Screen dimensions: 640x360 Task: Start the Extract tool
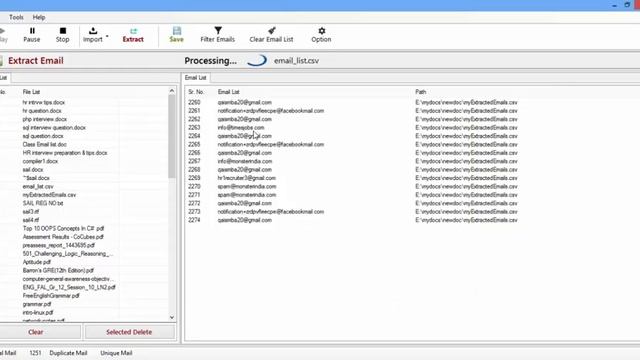point(133,35)
